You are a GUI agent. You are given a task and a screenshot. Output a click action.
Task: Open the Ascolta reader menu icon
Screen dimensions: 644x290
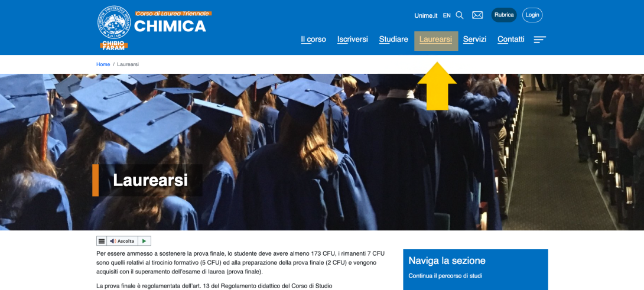pyautogui.click(x=102, y=241)
